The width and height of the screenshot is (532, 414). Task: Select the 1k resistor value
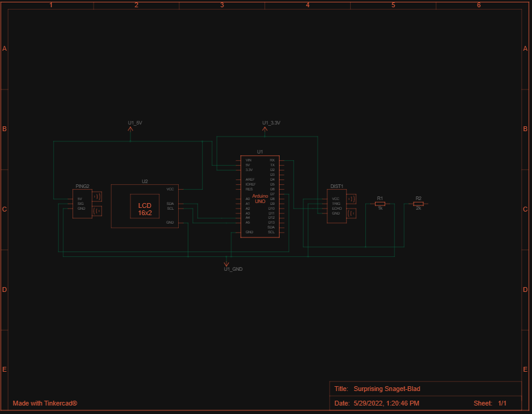point(380,208)
